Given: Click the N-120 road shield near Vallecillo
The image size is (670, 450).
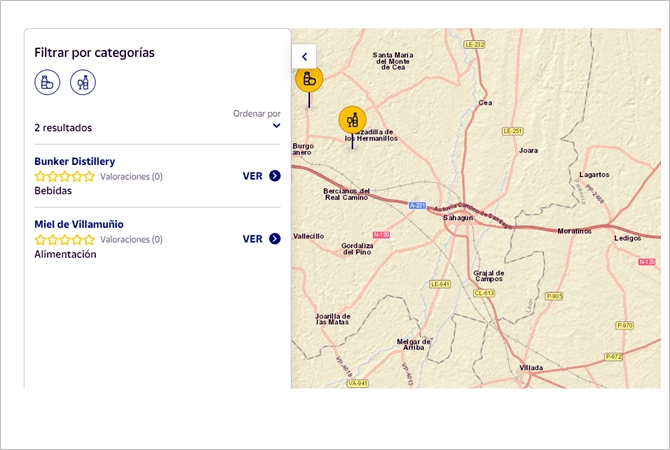Looking at the screenshot, I should 381,235.
